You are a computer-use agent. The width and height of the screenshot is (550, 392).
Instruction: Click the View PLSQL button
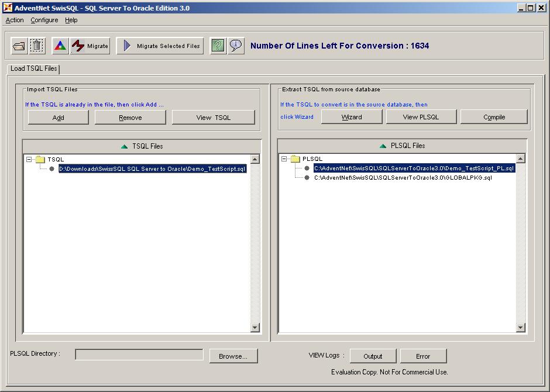tap(421, 117)
